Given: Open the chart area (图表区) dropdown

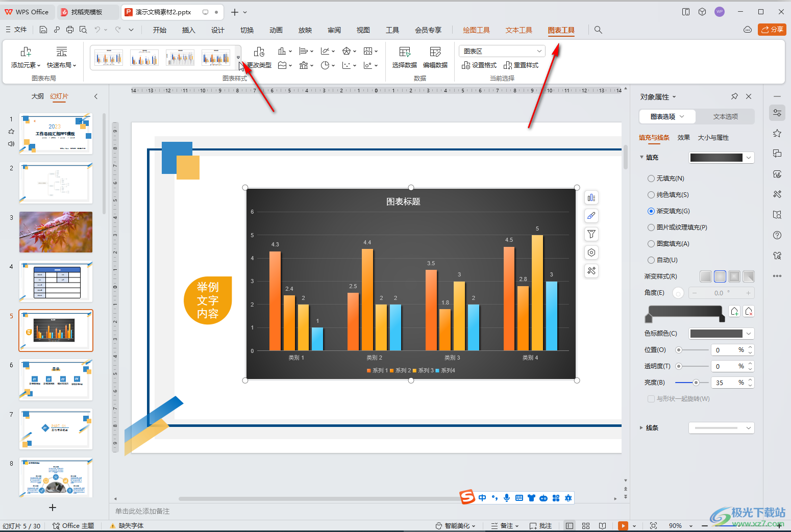Looking at the screenshot, I should coord(502,51).
